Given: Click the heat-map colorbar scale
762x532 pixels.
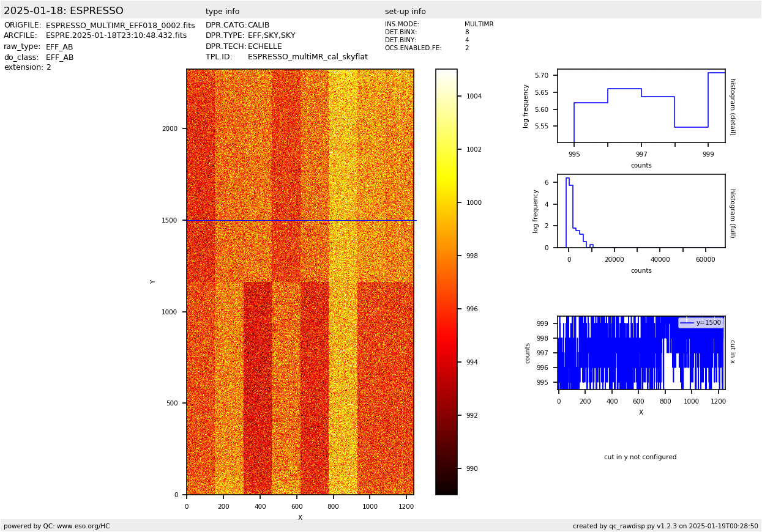Looking at the screenshot, I should (x=446, y=281).
